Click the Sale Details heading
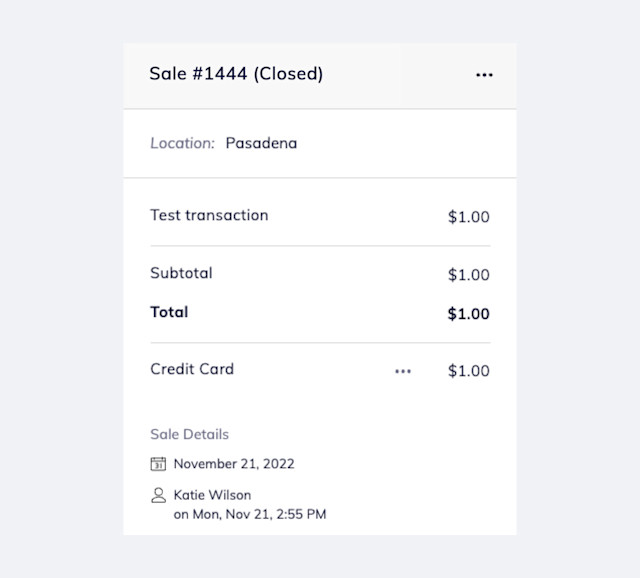This screenshot has height=578, width=640. coord(189,434)
